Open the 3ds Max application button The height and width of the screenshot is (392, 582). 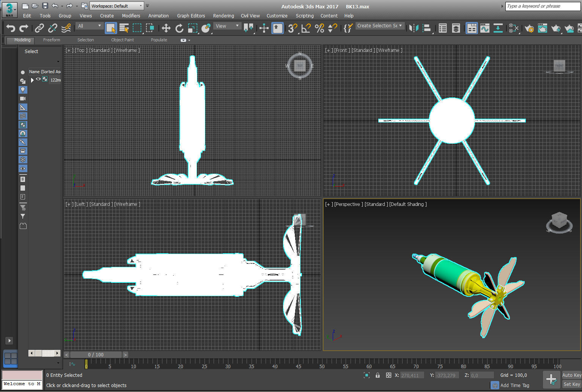[9, 9]
